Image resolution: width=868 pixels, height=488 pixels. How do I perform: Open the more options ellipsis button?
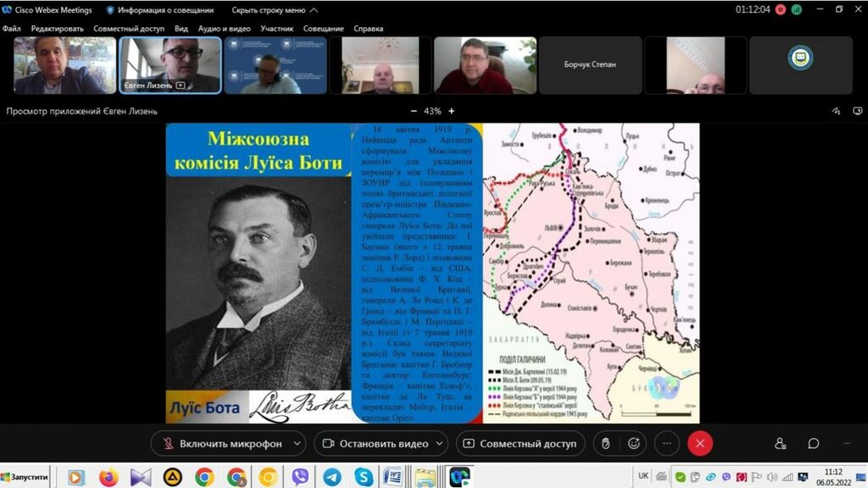(x=667, y=443)
